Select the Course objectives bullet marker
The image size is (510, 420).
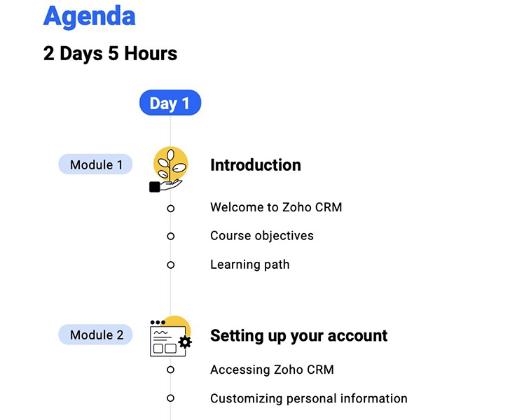click(170, 237)
